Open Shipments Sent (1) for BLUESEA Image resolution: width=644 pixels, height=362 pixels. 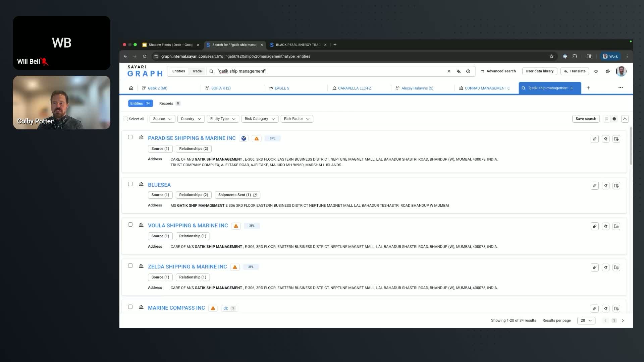coord(237,195)
